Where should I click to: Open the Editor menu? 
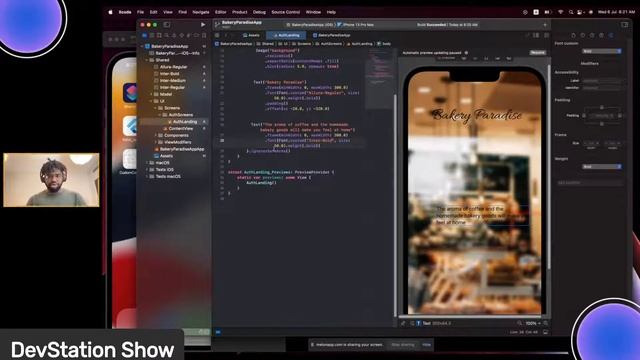click(220, 12)
